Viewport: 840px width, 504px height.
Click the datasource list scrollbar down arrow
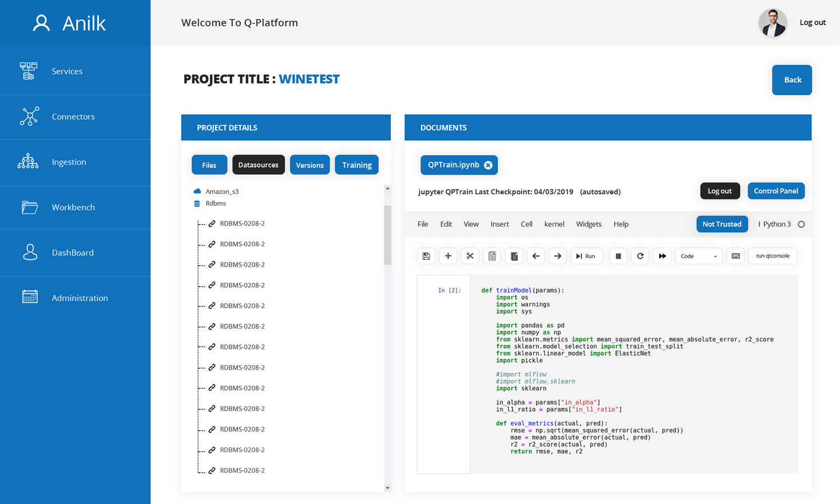point(388,488)
